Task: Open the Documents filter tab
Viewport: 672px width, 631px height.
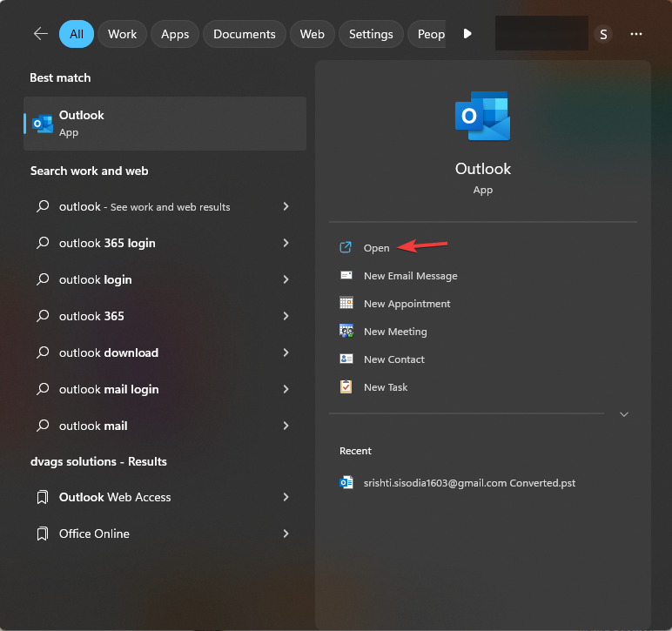Action: [x=245, y=34]
